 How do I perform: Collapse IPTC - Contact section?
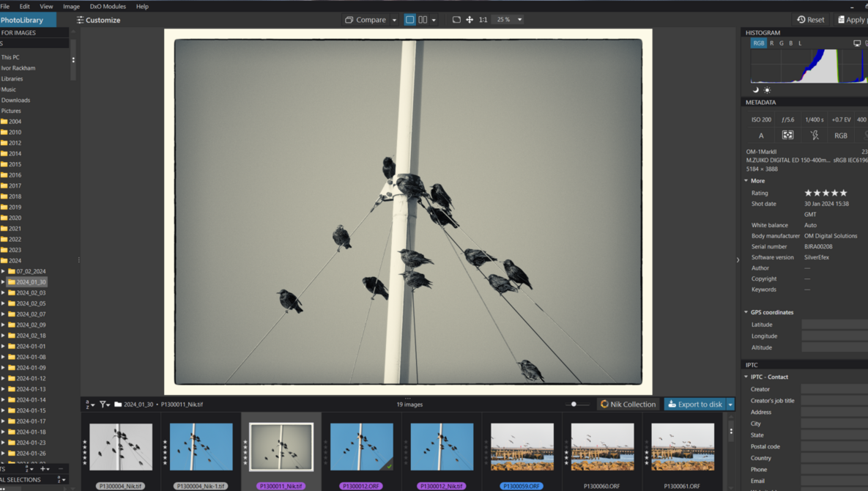[746, 377]
